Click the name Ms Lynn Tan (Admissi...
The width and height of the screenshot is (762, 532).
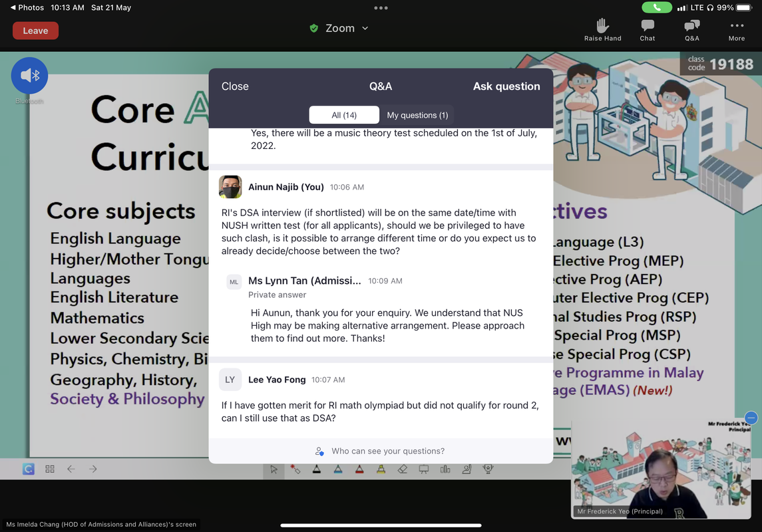tap(305, 281)
